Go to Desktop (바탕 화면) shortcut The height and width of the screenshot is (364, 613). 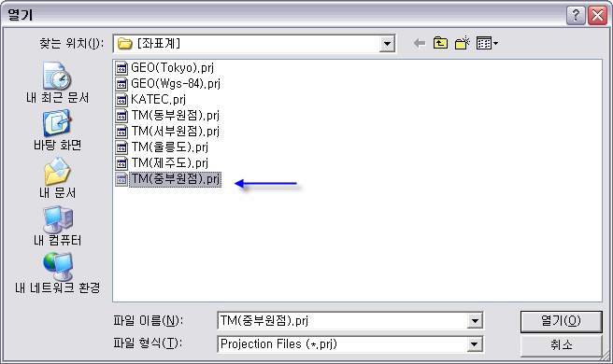tap(58, 131)
